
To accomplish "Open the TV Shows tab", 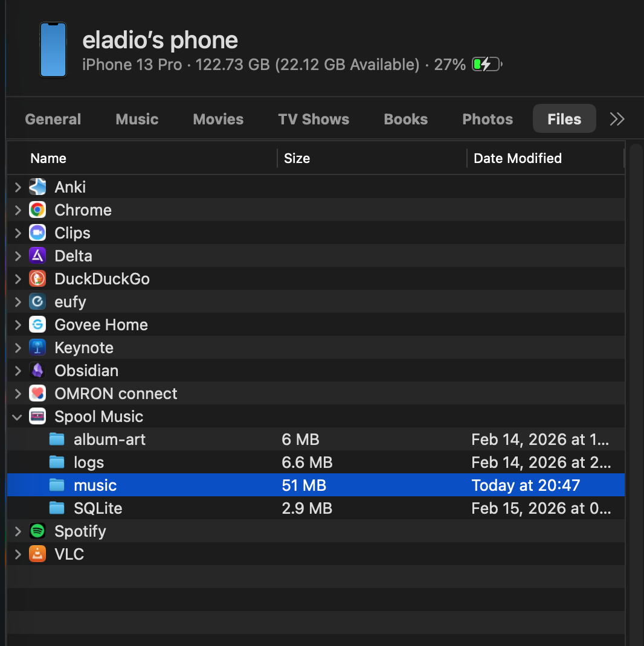I will (x=314, y=119).
